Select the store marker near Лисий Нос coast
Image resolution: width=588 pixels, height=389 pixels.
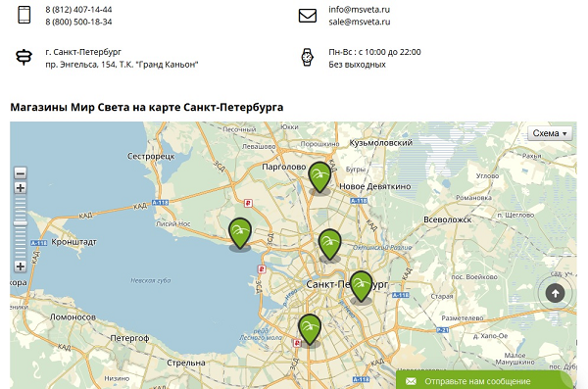click(240, 233)
